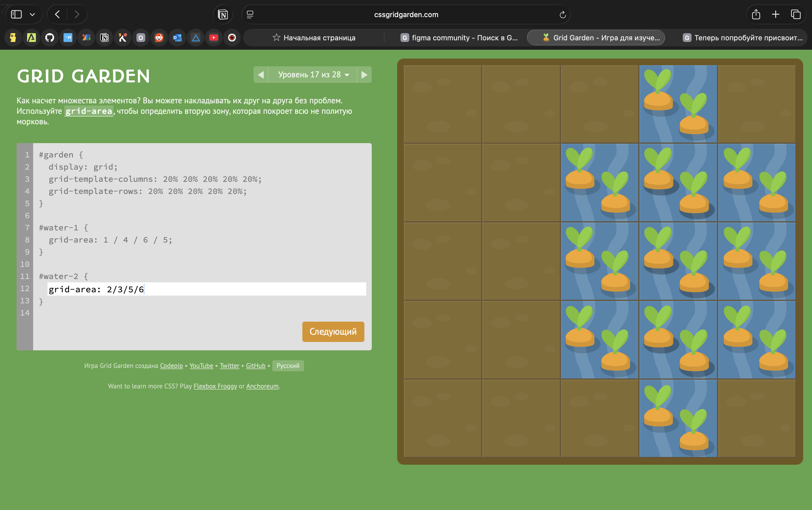Open the Flexbox Froggy link
Image resolution: width=812 pixels, height=510 pixels.
click(x=215, y=386)
